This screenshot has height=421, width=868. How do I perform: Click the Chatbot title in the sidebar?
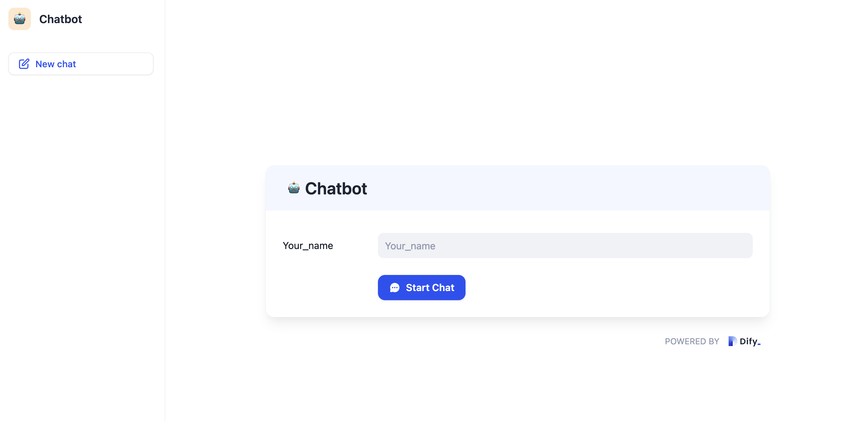[61, 19]
